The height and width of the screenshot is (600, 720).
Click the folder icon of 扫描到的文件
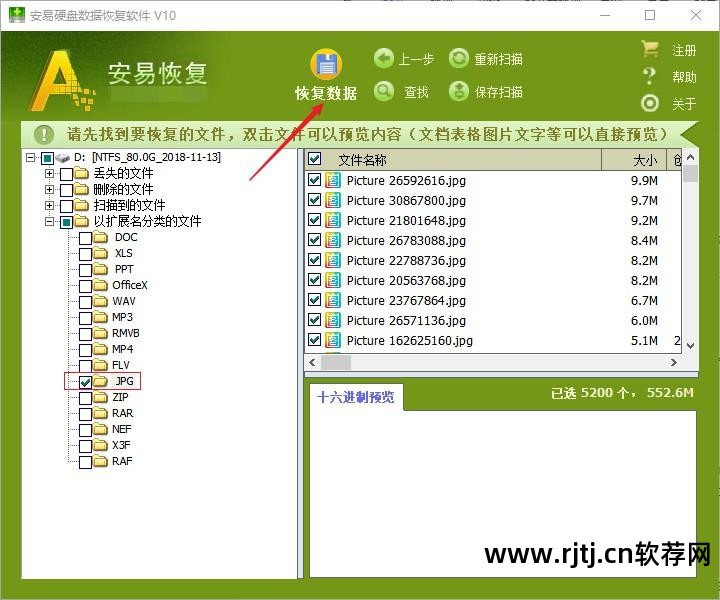pyautogui.click(x=81, y=205)
